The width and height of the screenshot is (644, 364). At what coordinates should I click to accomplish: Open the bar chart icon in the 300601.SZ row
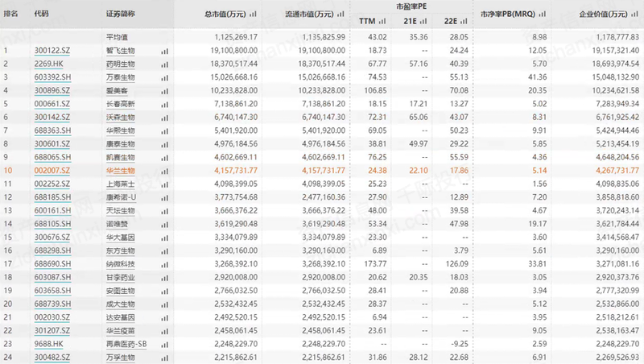pyautogui.click(x=165, y=145)
